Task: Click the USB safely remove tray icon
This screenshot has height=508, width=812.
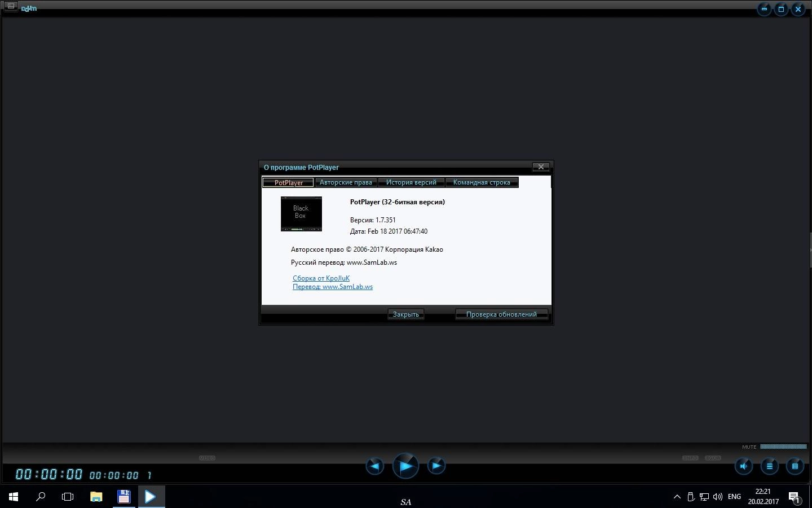Action: pyautogui.click(x=690, y=497)
